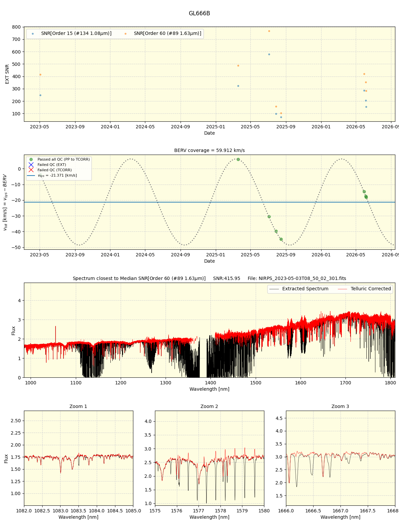Select the green QC point near -30 km/s
The height and width of the screenshot is (532, 399).
coord(269,216)
